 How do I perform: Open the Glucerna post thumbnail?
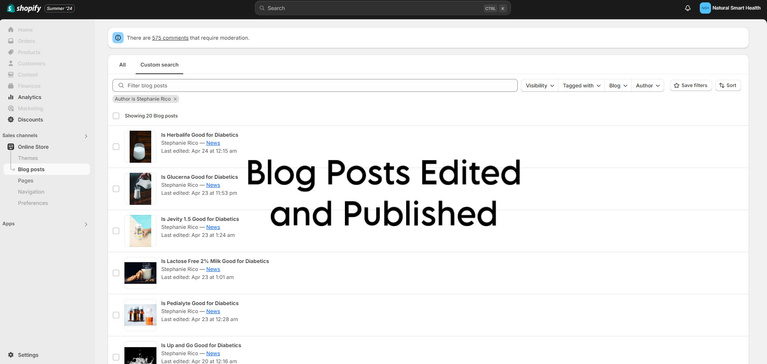[x=140, y=189]
